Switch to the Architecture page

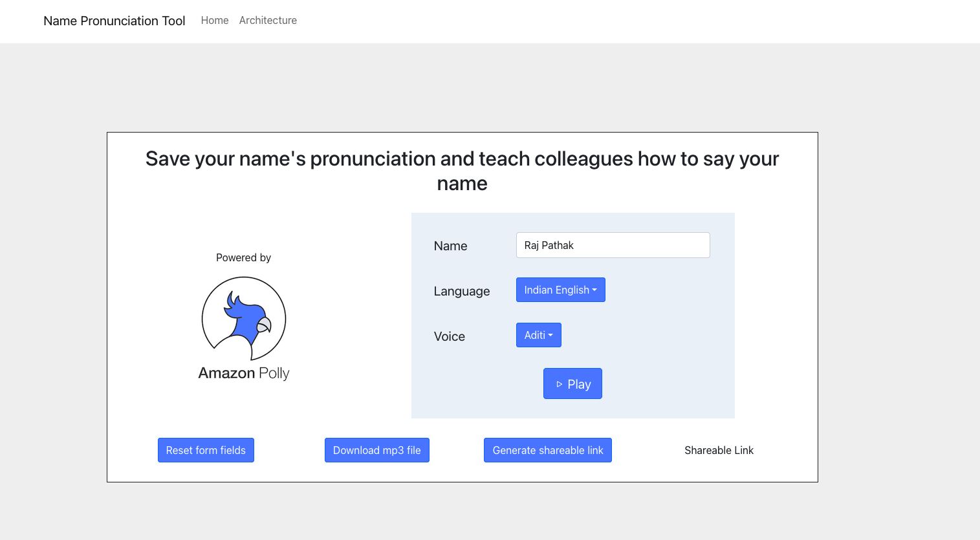pos(268,20)
